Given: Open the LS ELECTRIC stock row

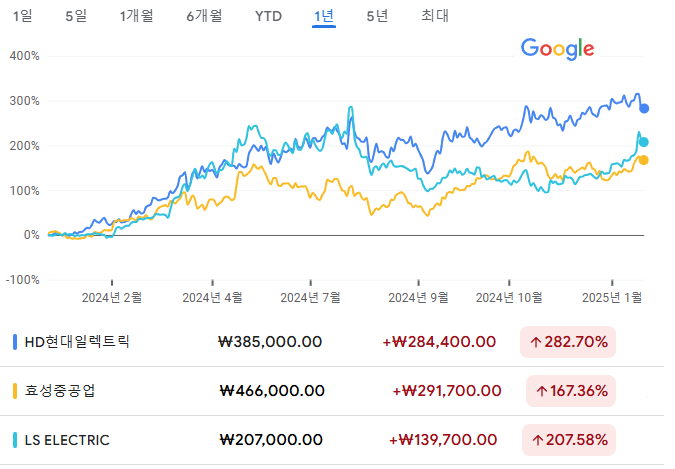Looking at the screenshot, I should [x=332, y=440].
